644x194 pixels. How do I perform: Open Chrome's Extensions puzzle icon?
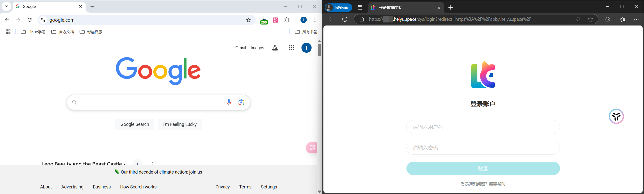[x=287, y=20]
